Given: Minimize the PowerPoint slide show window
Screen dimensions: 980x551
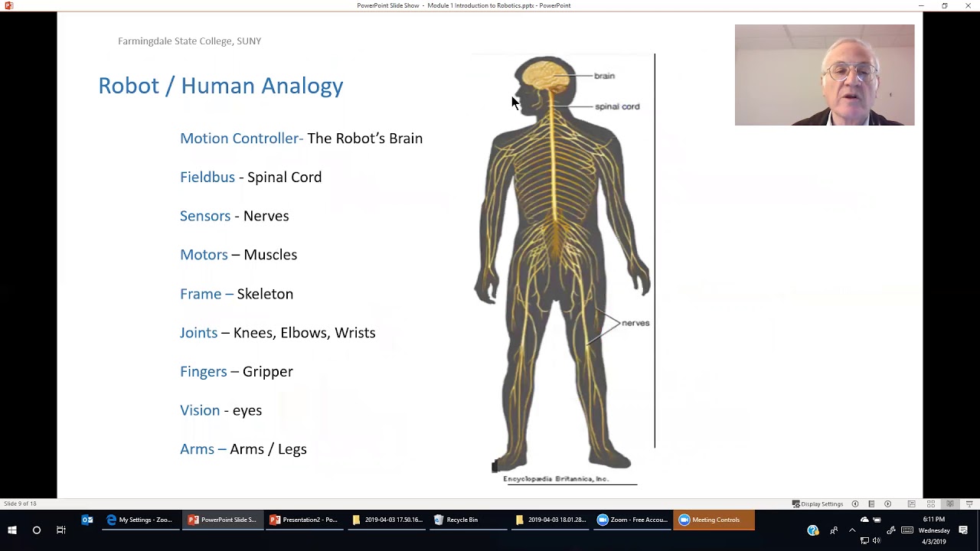Looking at the screenshot, I should pyautogui.click(x=921, y=5).
